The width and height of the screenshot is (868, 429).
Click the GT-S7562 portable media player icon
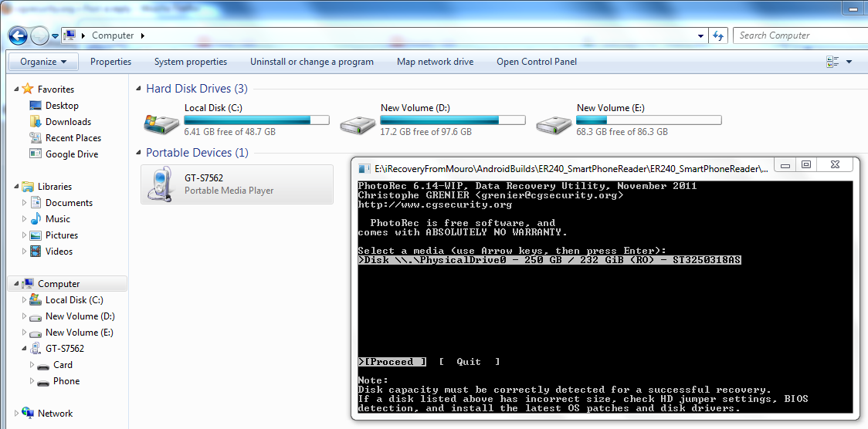pyautogui.click(x=161, y=185)
